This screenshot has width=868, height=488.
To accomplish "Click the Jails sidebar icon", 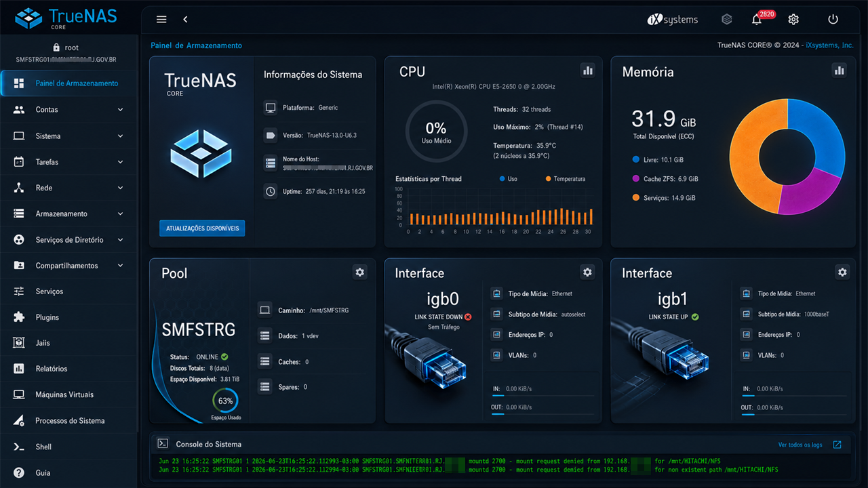I will click(19, 343).
